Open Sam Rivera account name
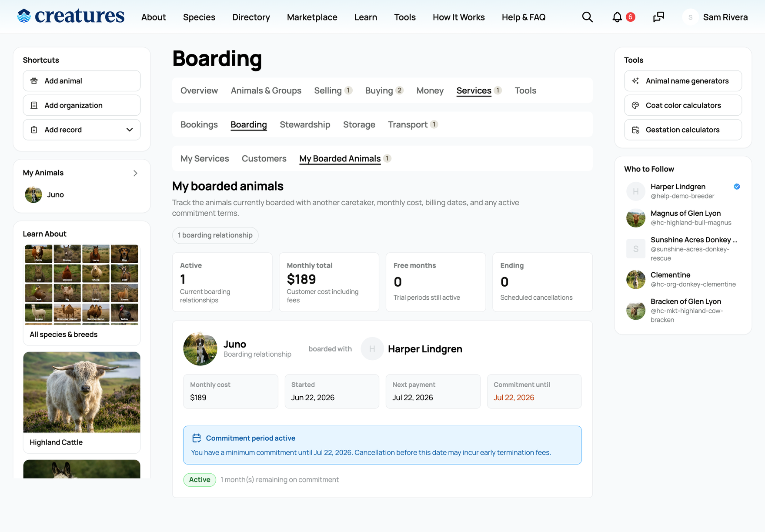 (x=725, y=17)
